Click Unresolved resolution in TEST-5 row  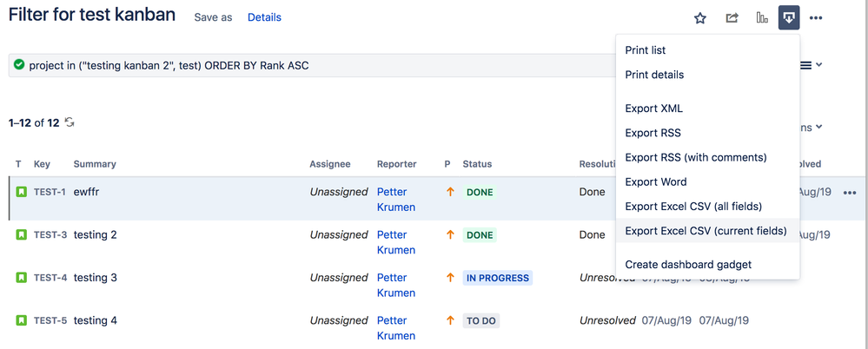[607, 320]
